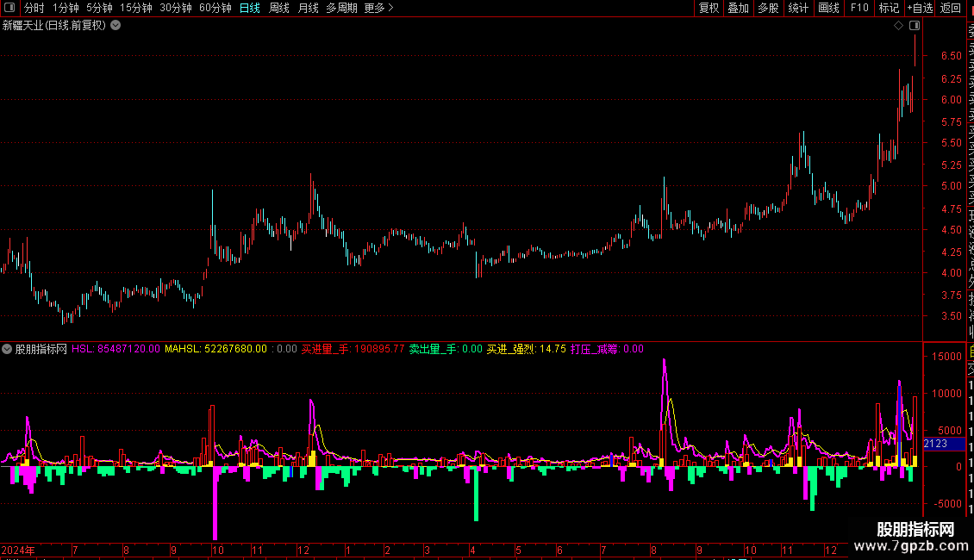This screenshot has height=560, width=974.
Task: Open the 统计 statistics tool
Action: coord(798,8)
